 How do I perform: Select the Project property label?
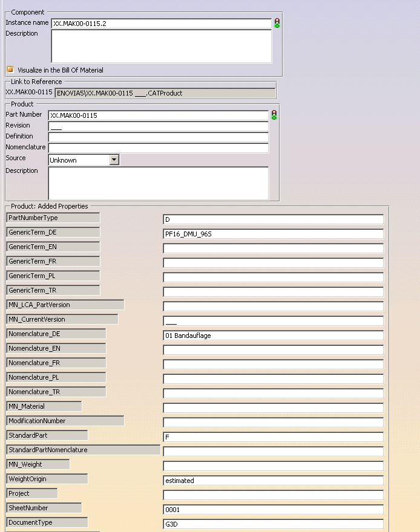click(32, 493)
